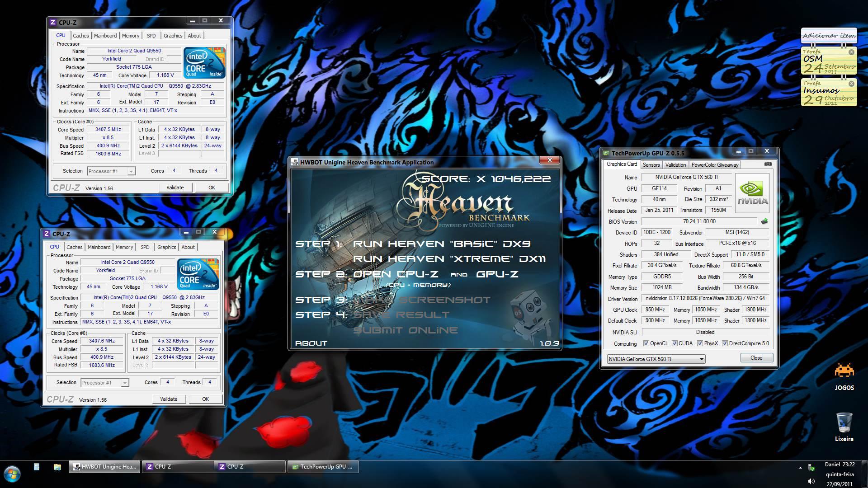
Task: Remove the OSM task note with its X
Action: tap(851, 52)
